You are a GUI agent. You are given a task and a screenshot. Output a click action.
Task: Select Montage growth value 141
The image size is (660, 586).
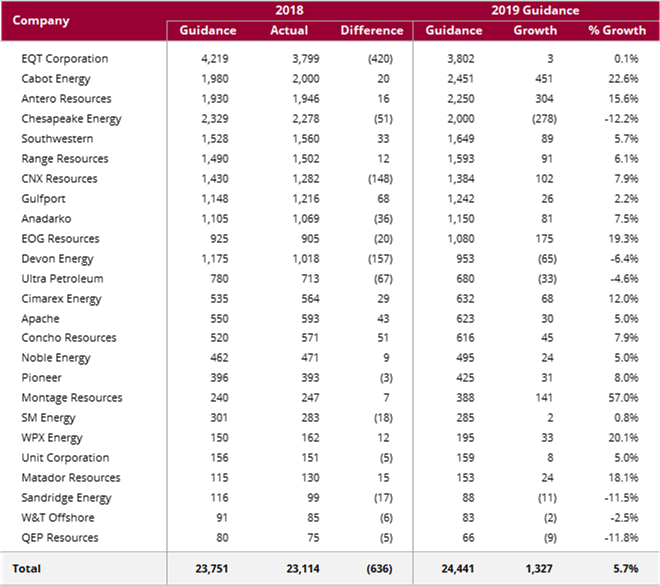click(x=544, y=398)
